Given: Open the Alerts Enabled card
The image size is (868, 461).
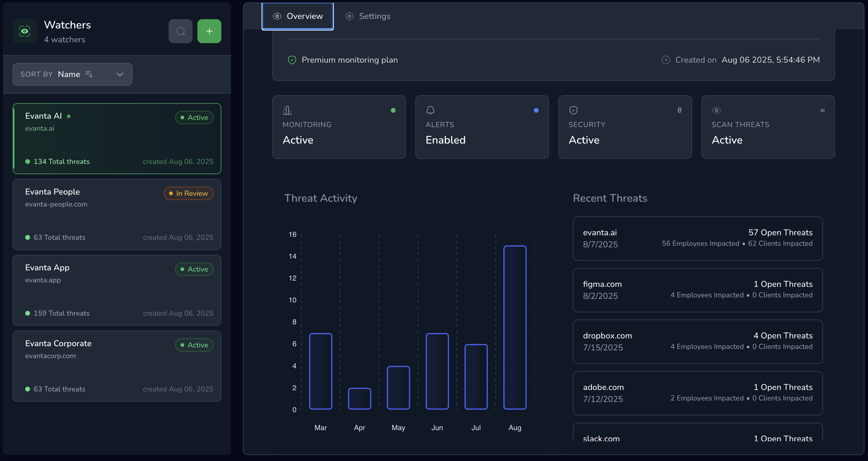Looking at the screenshot, I should 482,127.
